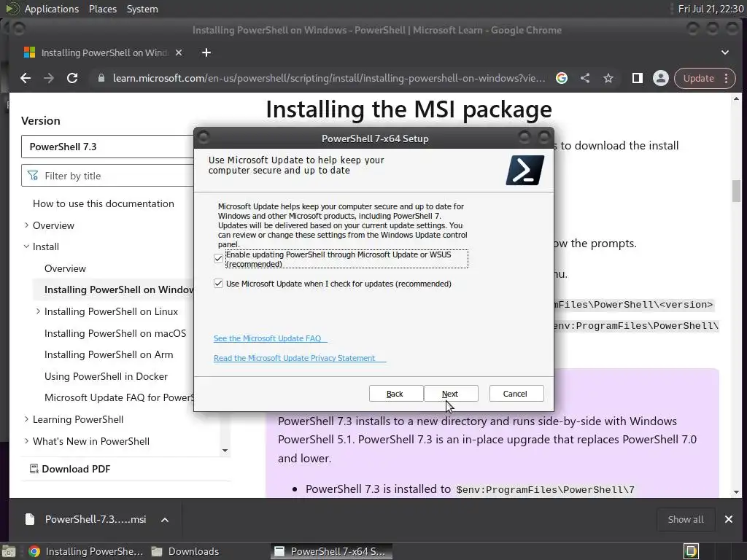Open the Applications menu
Image resolution: width=747 pixels, height=560 pixels.
tap(52, 9)
